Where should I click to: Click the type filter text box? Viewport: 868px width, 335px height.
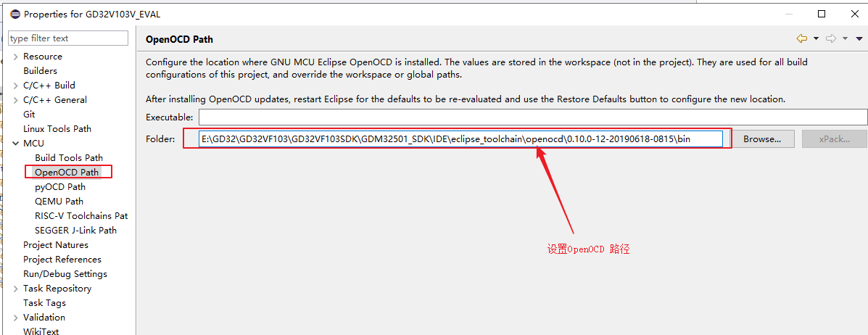[x=68, y=38]
